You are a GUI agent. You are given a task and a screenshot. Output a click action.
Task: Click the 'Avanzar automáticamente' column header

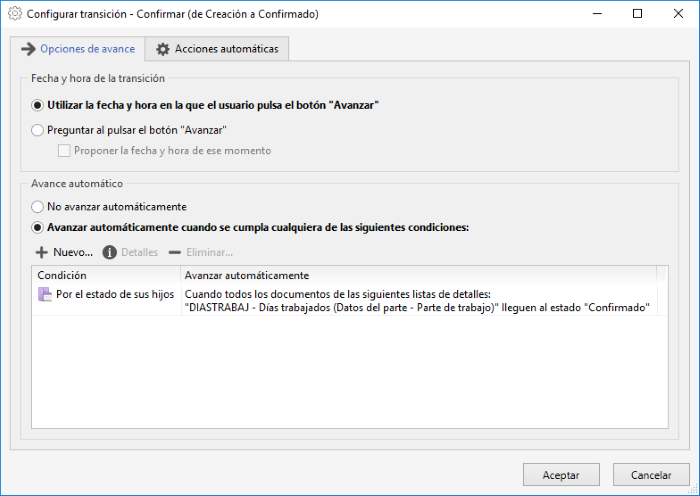click(x=419, y=275)
